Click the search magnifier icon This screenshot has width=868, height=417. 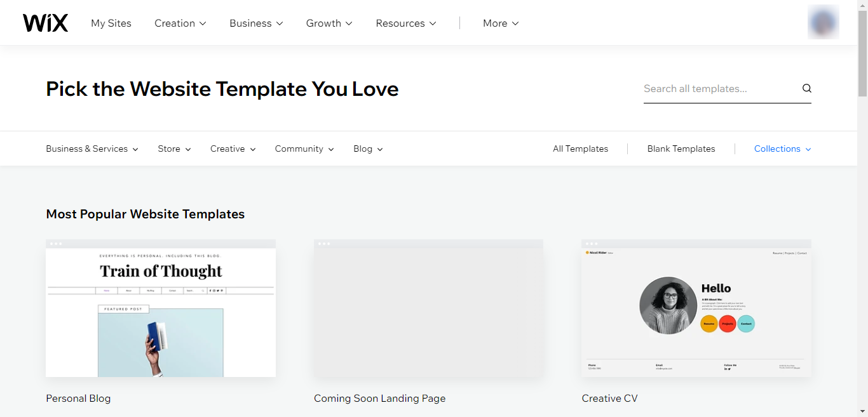pyautogui.click(x=806, y=89)
